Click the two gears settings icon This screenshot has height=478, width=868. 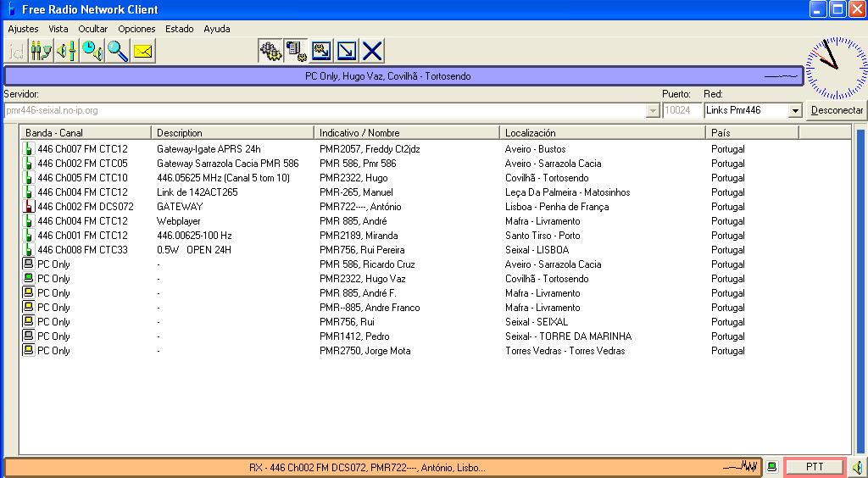pos(270,52)
